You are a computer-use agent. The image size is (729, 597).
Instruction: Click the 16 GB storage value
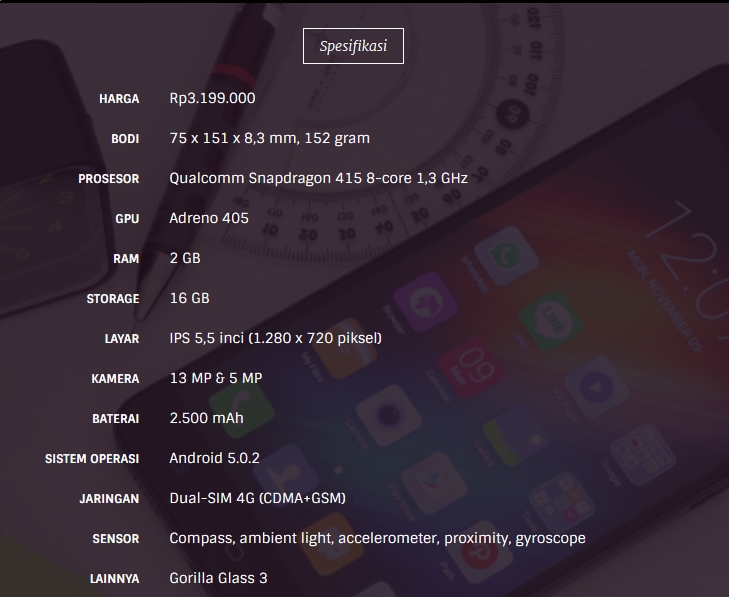pos(190,298)
